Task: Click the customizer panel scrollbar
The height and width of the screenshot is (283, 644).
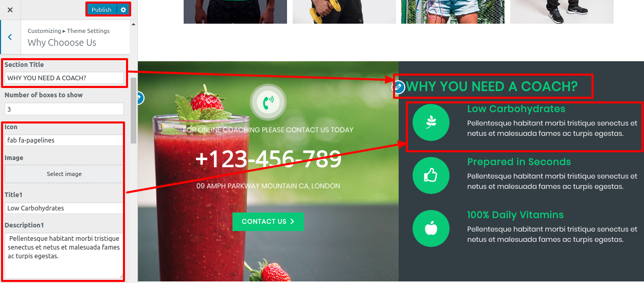Action: (x=134, y=111)
